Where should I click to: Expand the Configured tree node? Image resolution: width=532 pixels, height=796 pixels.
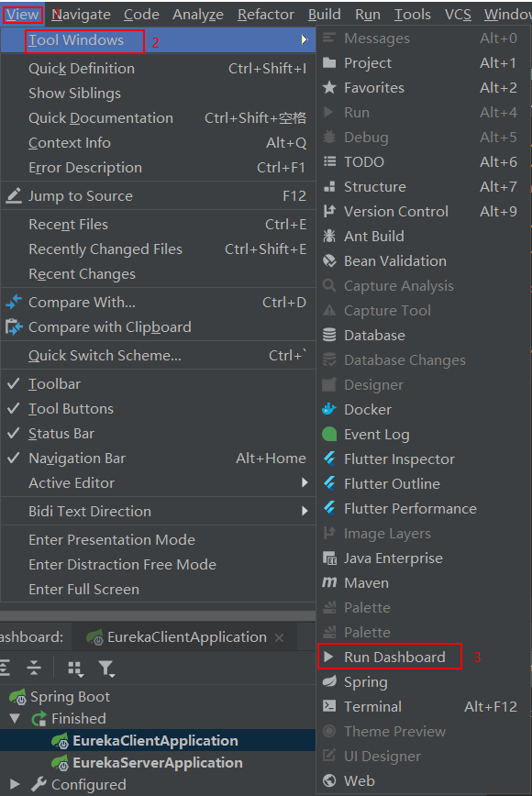[x=15, y=784]
